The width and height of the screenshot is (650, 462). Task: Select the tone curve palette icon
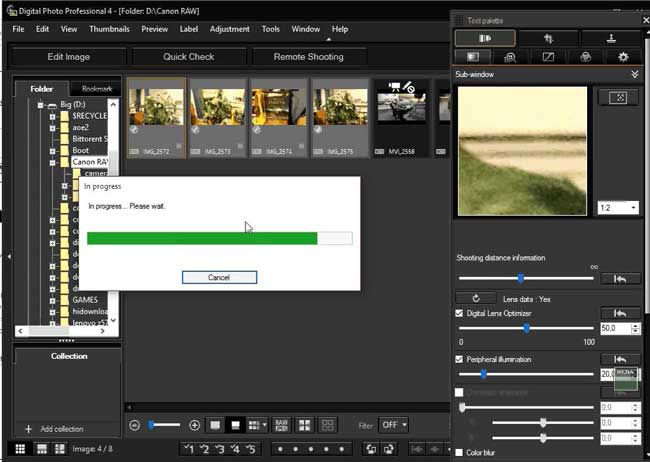pyautogui.click(x=548, y=57)
